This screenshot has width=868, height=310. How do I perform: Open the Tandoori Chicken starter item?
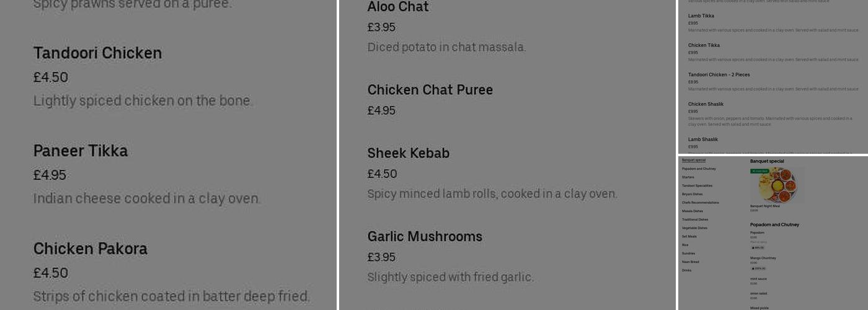(97, 53)
